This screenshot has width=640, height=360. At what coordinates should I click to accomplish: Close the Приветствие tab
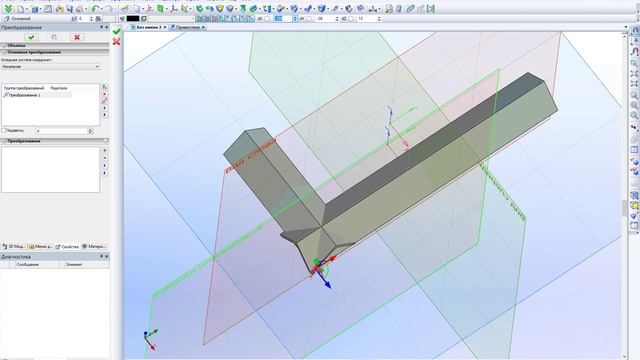click(203, 27)
